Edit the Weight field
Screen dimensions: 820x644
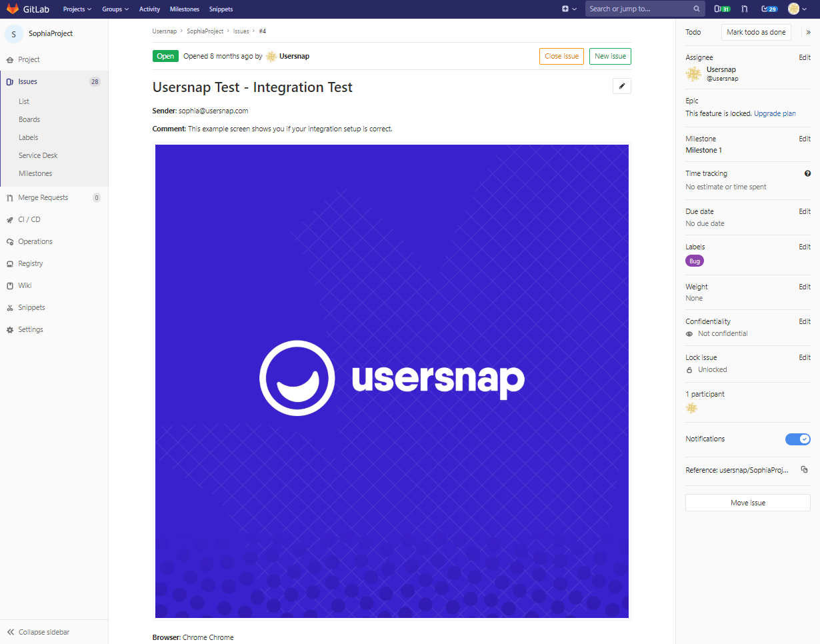point(805,287)
